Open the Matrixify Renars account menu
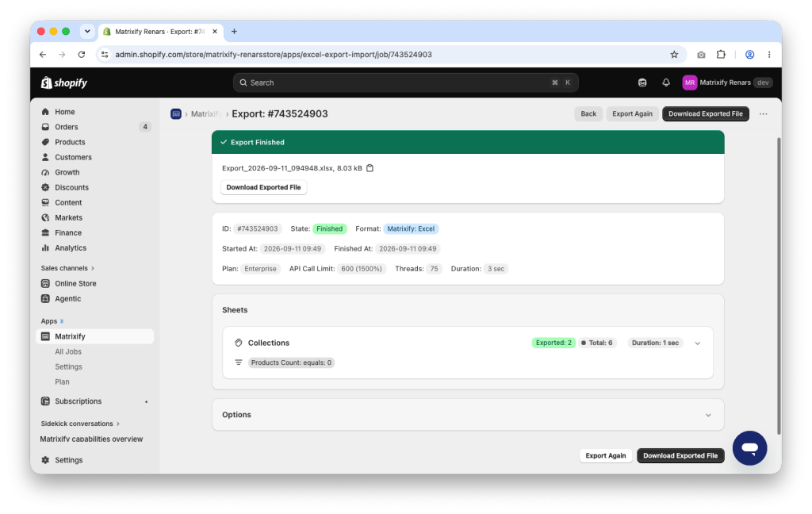Viewport: 812px width, 514px height. tap(727, 83)
